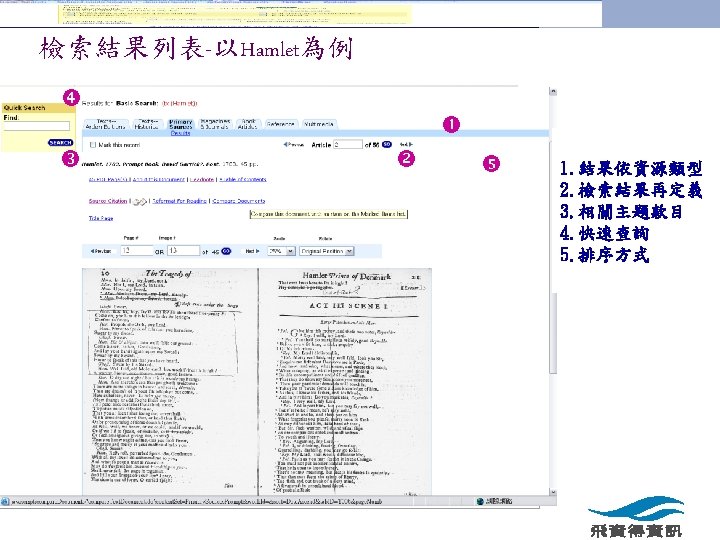Open the Rotate Original Position dropdown
This screenshot has height=540, width=720.
[x=326, y=251]
